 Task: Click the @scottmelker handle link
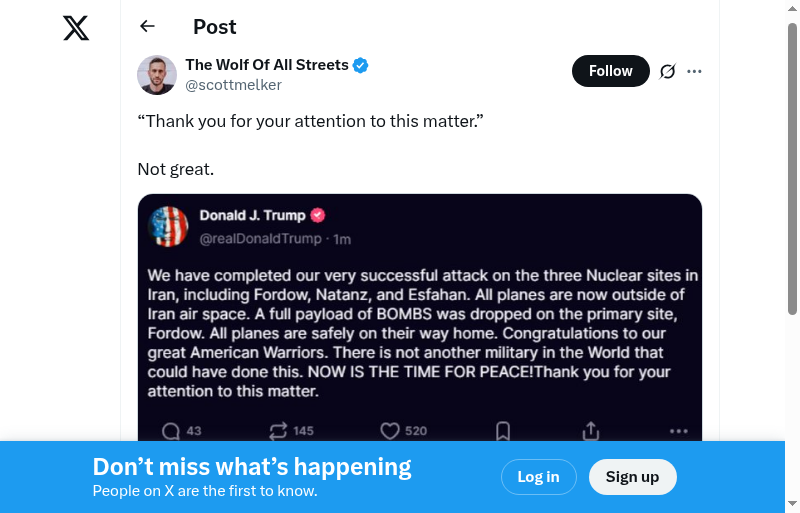[x=233, y=85]
